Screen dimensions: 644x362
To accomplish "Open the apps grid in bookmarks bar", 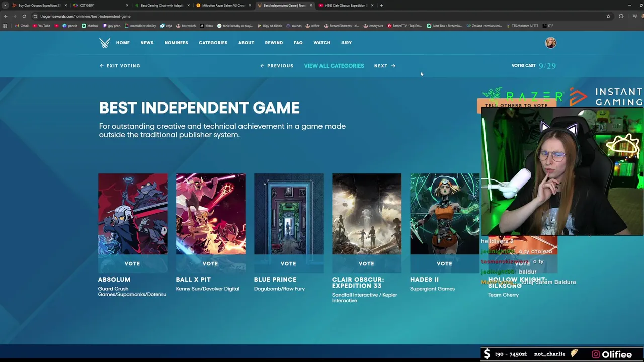I will 5,26.
